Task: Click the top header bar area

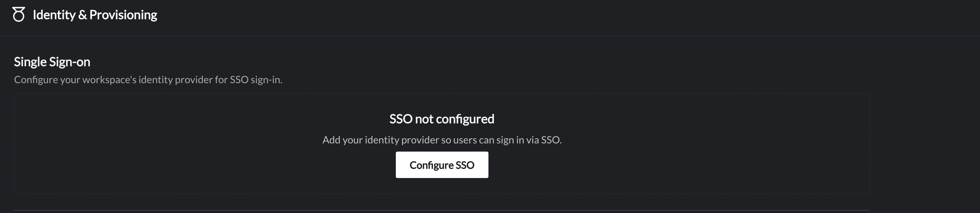Action: (490, 18)
